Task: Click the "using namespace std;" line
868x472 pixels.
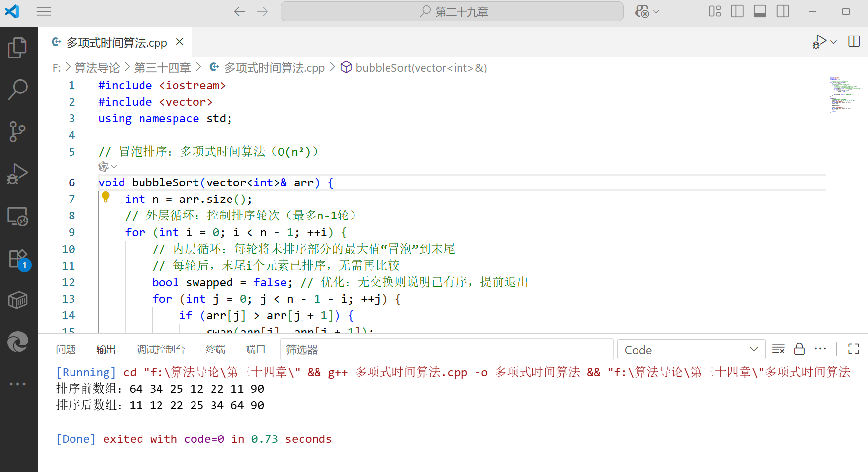Action: coord(165,119)
